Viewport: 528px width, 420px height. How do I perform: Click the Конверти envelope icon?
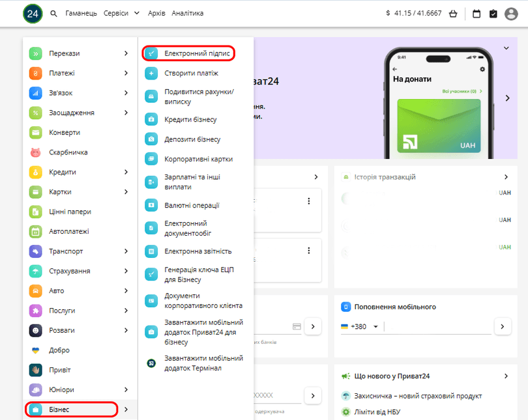[x=36, y=133]
